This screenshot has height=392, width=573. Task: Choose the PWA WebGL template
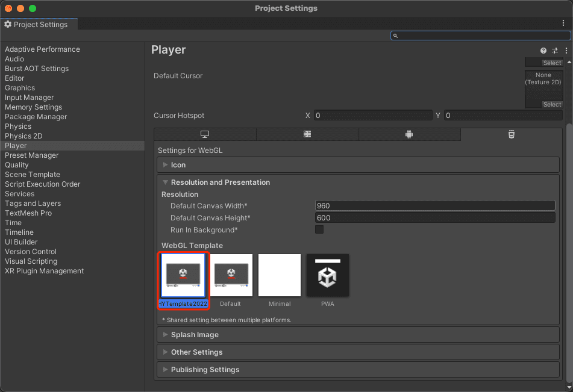(x=327, y=275)
